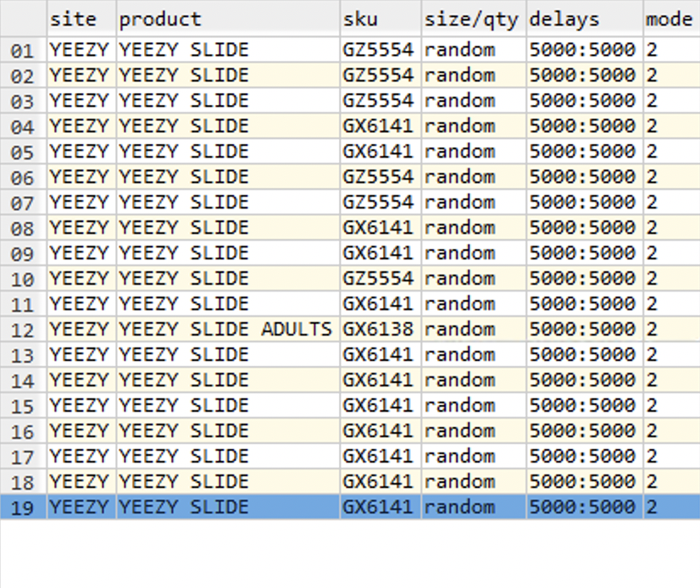Viewport: 700px width, 588px height.
Task: Click the size/qty column header
Action: click(474, 19)
